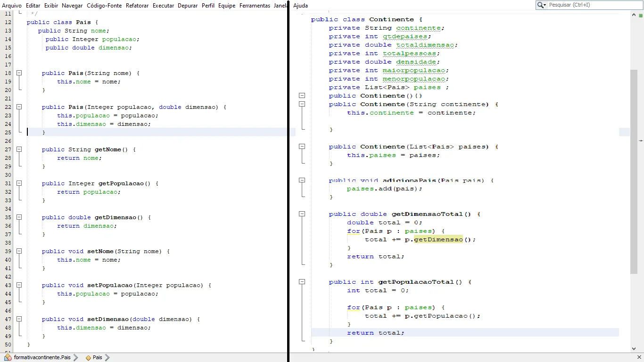Click the 'densidade' field name

[x=416, y=62]
